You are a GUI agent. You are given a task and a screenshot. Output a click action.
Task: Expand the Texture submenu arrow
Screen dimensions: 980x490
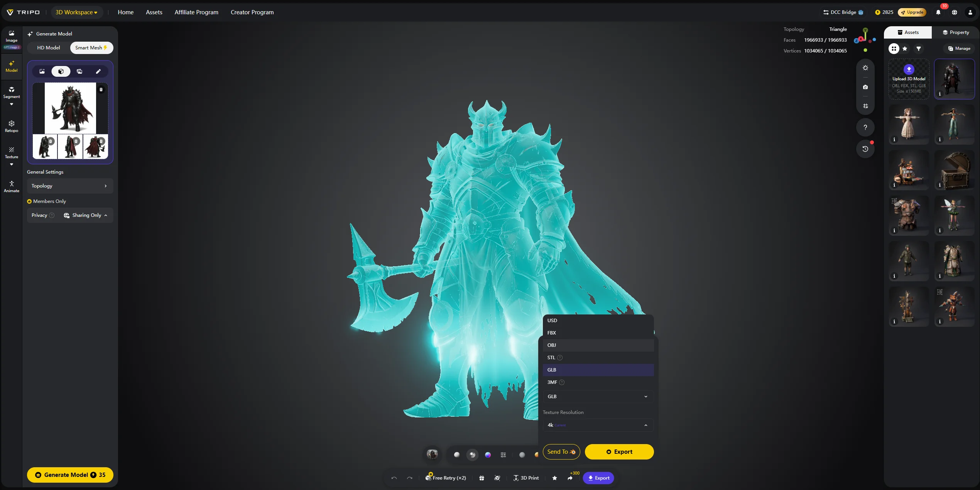tap(12, 164)
